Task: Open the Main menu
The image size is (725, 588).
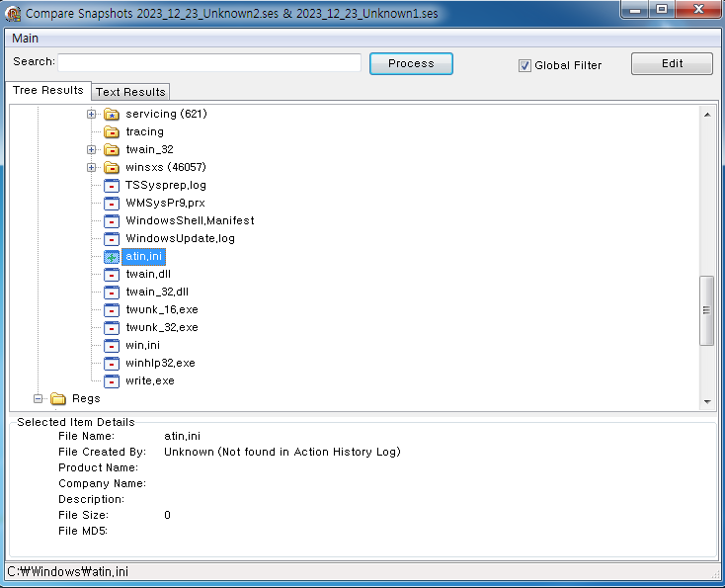Action: point(25,39)
